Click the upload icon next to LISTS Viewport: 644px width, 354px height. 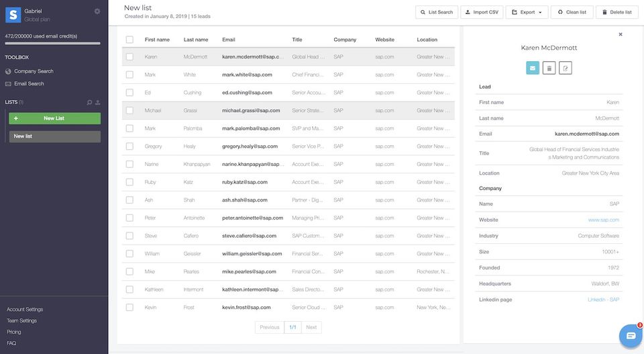tap(98, 102)
